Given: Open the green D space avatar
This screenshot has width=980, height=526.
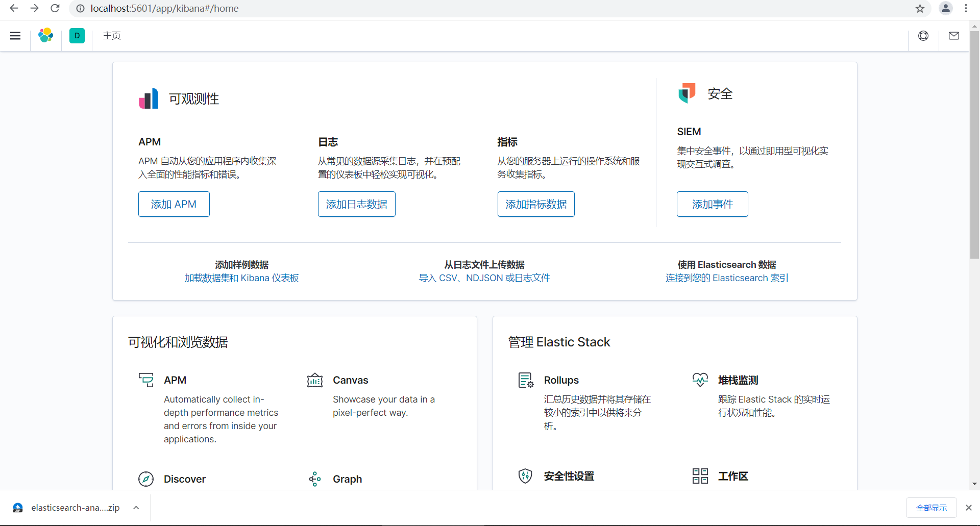Looking at the screenshot, I should 77,36.
